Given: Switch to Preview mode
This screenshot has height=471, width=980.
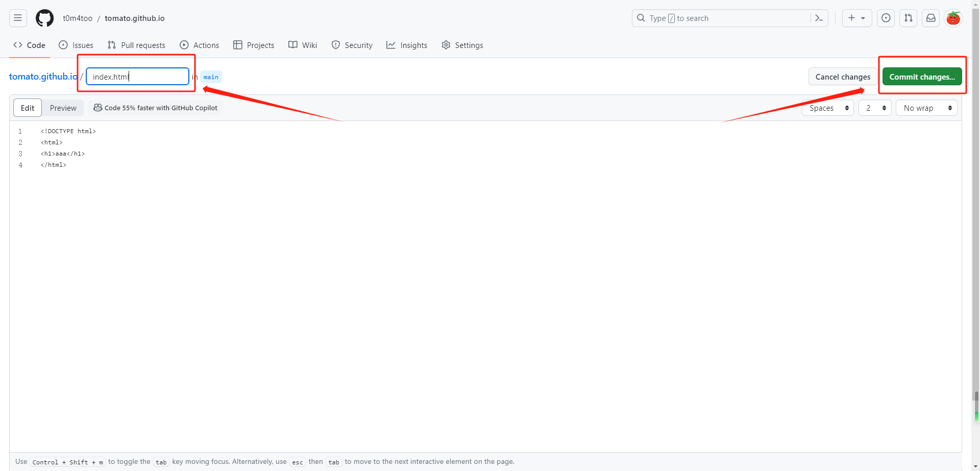Looking at the screenshot, I should pyautogui.click(x=63, y=108).
